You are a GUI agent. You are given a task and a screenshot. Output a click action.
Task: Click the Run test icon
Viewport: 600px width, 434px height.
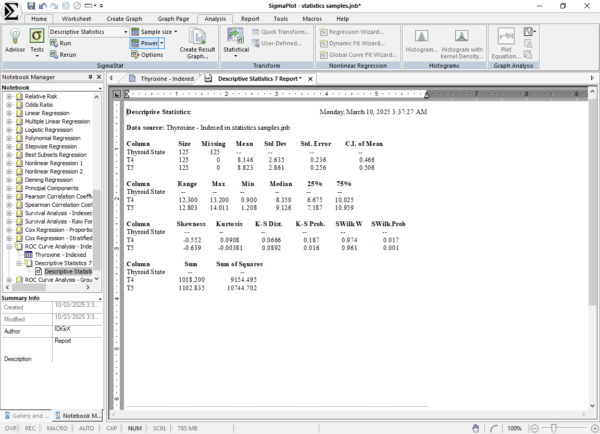[x=60, y=43]
